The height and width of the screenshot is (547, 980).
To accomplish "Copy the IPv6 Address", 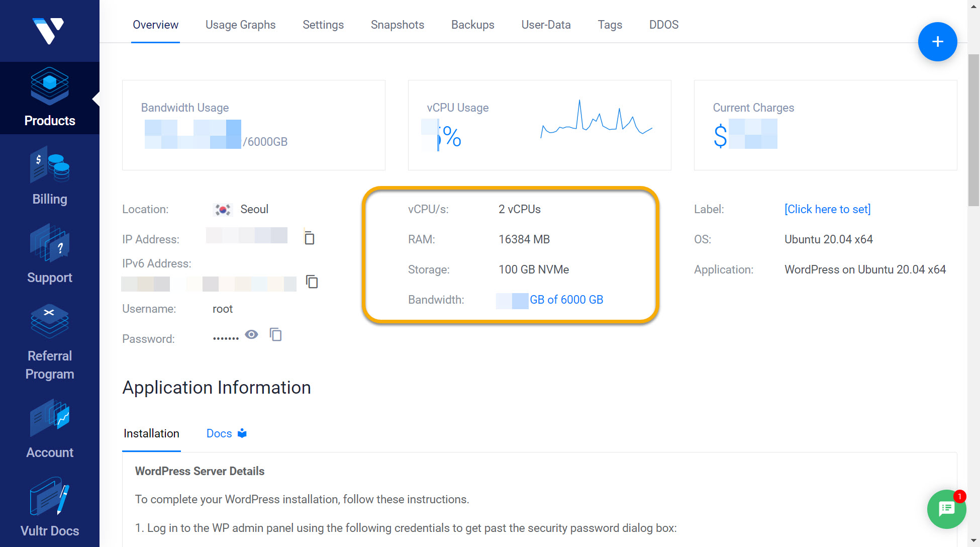I will (312, 282).
